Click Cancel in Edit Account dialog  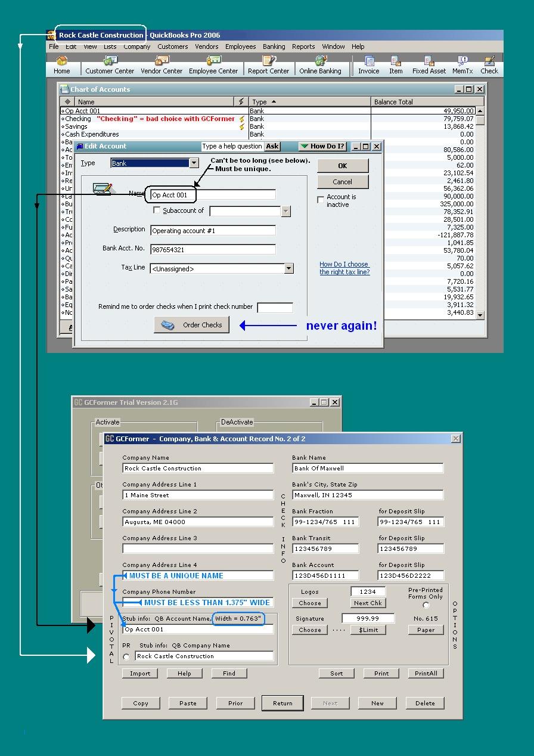[x=343, y=182]
